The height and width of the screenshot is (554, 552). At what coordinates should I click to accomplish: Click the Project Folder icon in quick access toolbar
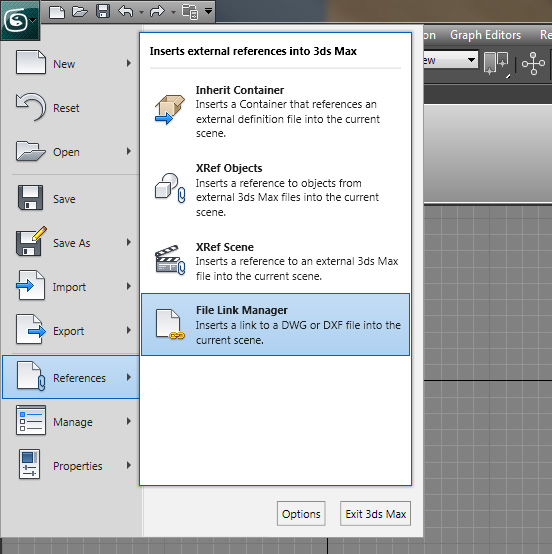(190, 12)
